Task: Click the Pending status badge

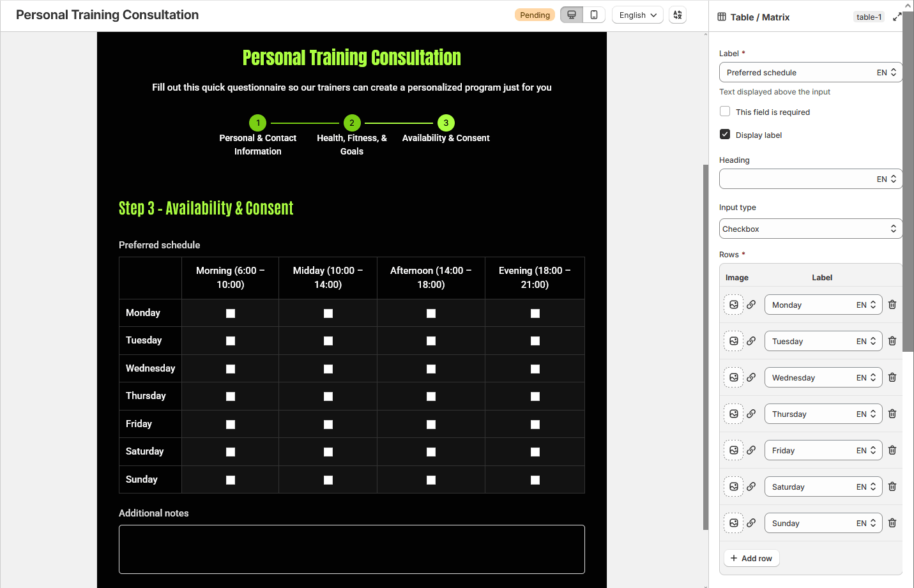Action: pyautogui.click(x=535, y=15)
